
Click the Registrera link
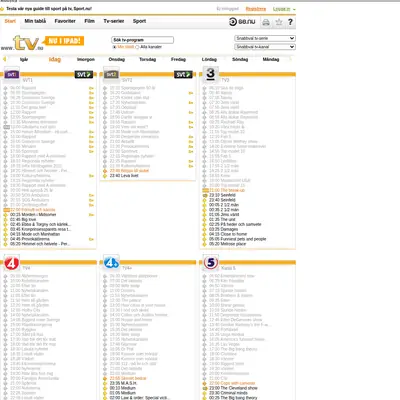click(256, 9)
